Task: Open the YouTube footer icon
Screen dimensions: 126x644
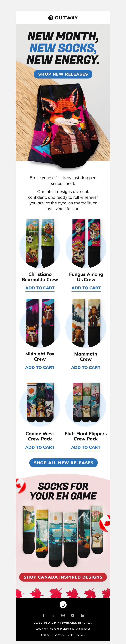Action: 73,615
